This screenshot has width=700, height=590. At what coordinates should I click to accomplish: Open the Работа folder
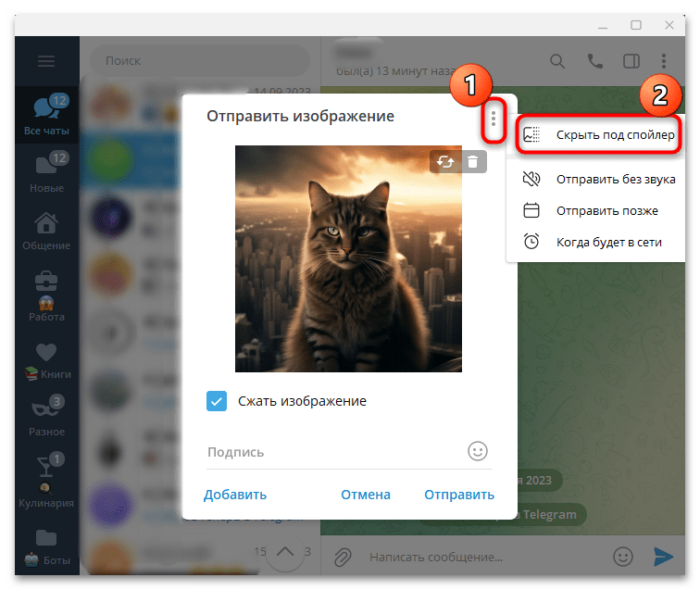pyautogui.click(x=46, y=295)
